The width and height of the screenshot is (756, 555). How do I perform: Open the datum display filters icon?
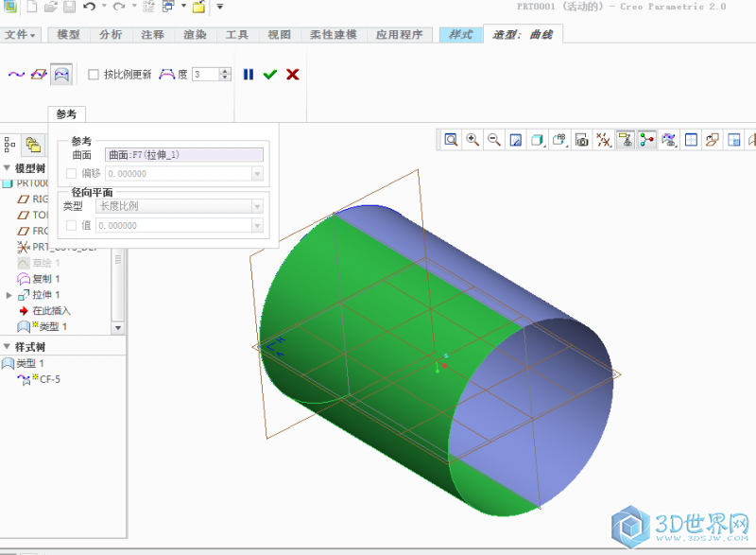(604, 140)
